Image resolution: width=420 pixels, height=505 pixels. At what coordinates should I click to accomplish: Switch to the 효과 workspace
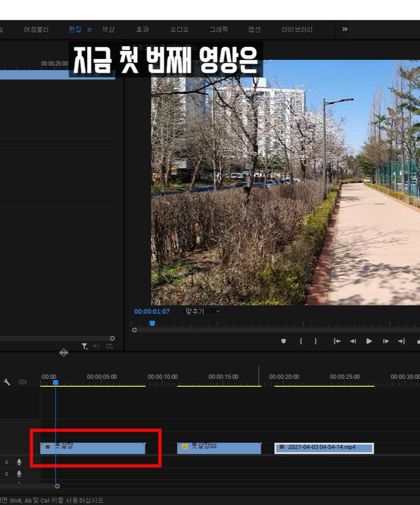(x=142, y=29)
